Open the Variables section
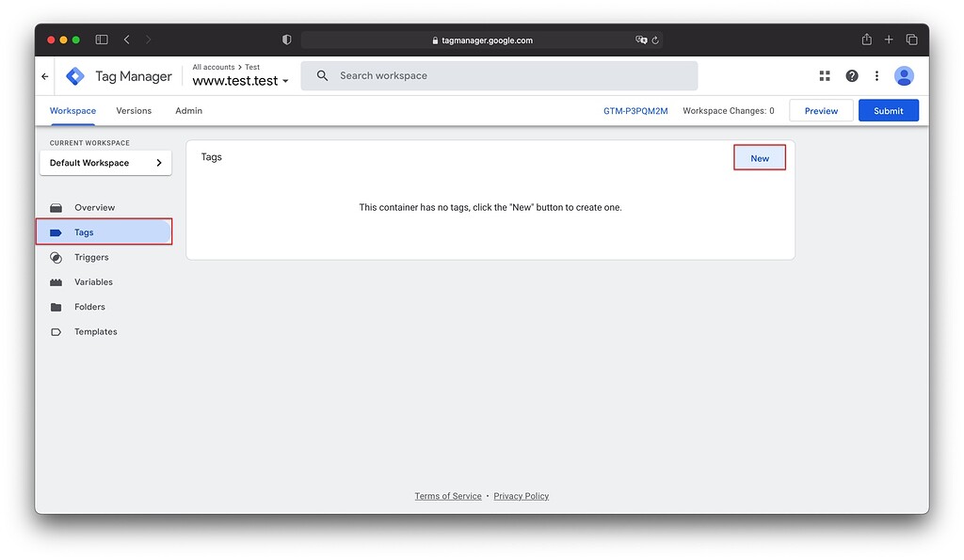This screenshot has height=560, width=964. (94, 281)
